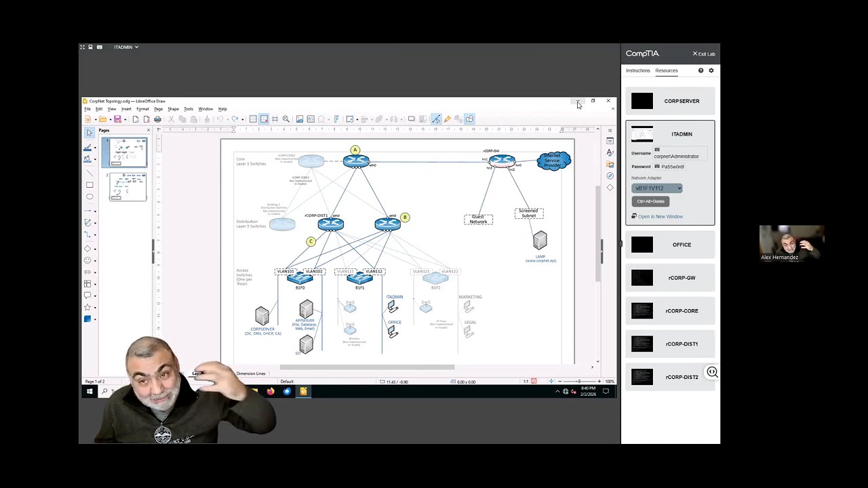Select the Curves and Polygons tool
Viewport: 868px width, 488px height.
88,223
